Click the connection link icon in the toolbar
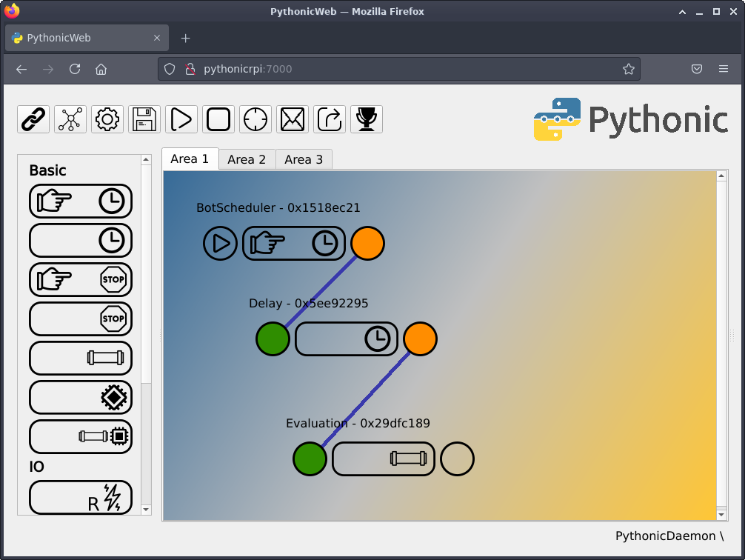Image resolution: width=745 pixels, height=560 pixels. [33, 119]
